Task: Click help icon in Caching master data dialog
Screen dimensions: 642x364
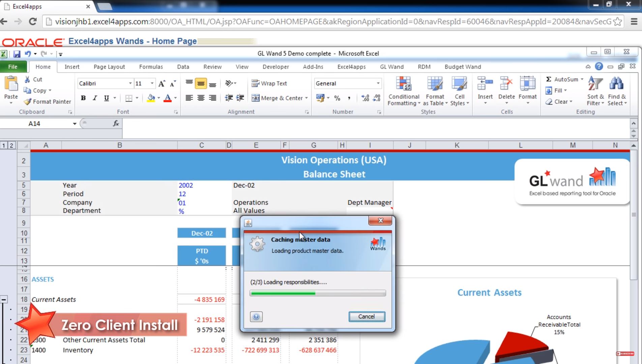Action: (x=256, y=316)
